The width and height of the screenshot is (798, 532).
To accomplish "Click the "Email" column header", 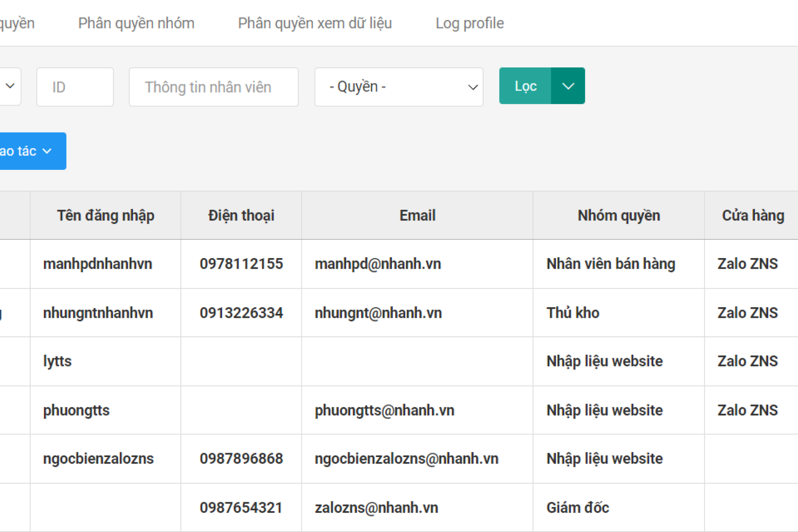I will tap(417, 215).
